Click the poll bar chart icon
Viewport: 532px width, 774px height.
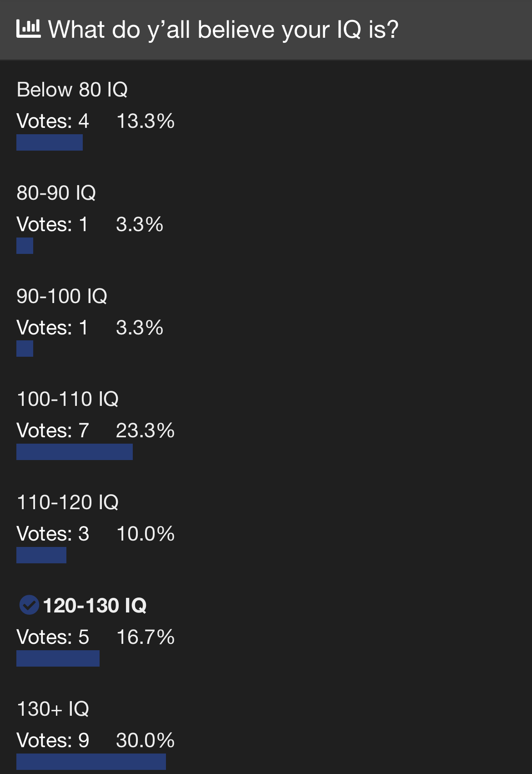click(29, 29)
